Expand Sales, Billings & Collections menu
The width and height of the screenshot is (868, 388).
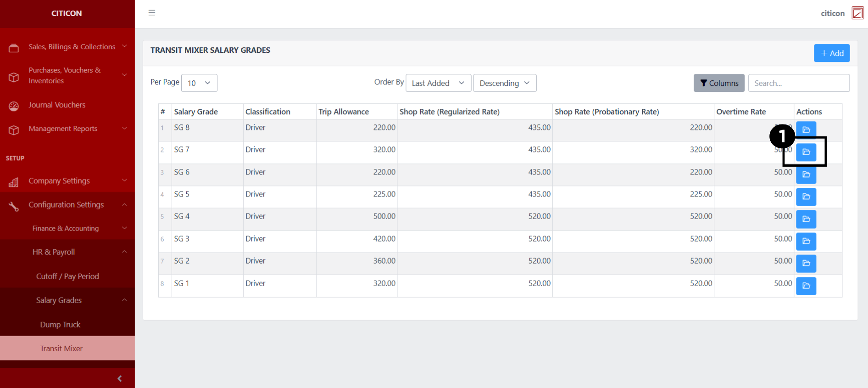(x=67, y=47)
